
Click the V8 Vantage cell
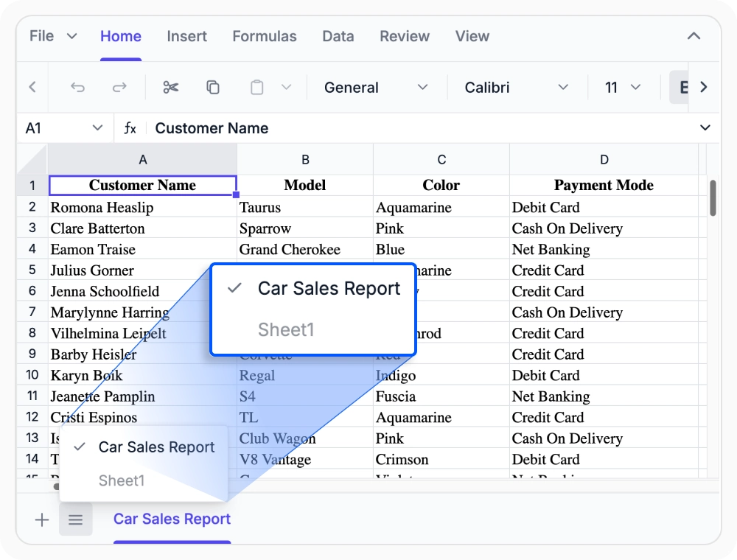(305, 460)
